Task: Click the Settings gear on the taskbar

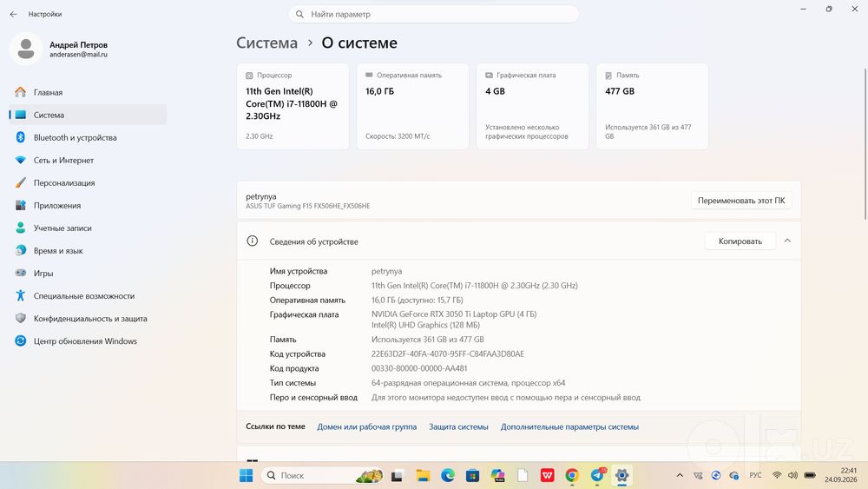Action: 621,476
